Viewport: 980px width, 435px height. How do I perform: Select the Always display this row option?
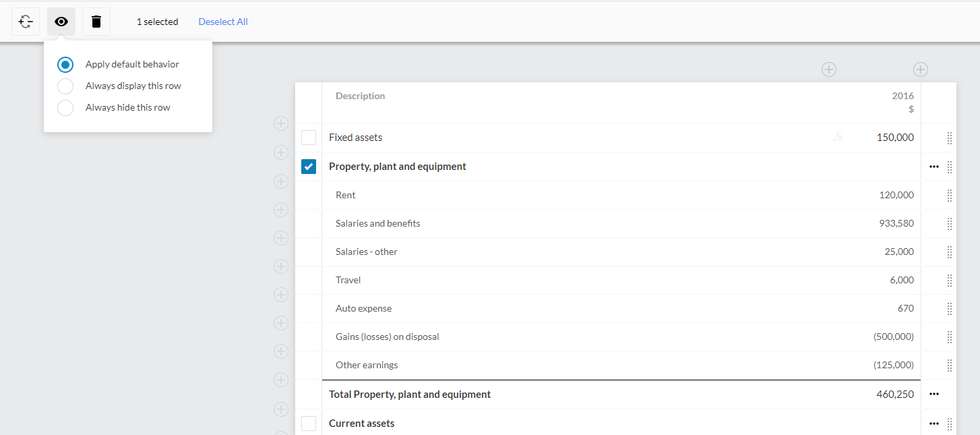click(x=65, y=86)
